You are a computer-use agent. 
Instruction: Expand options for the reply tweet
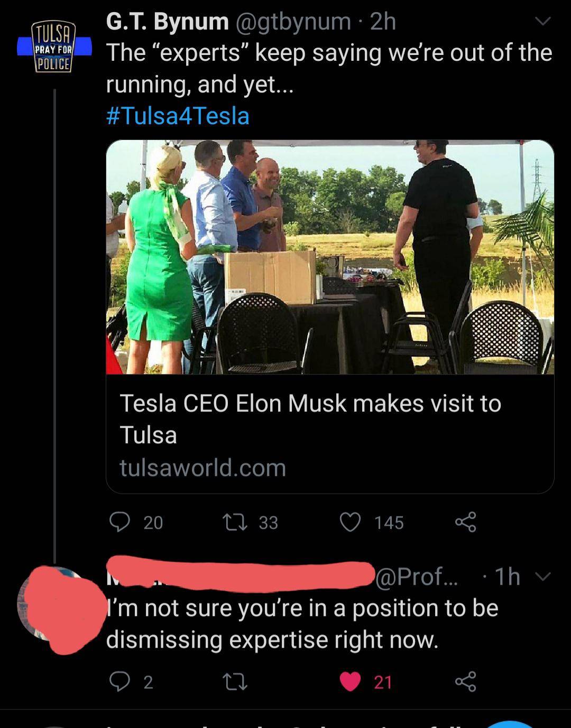coord(544,576)
